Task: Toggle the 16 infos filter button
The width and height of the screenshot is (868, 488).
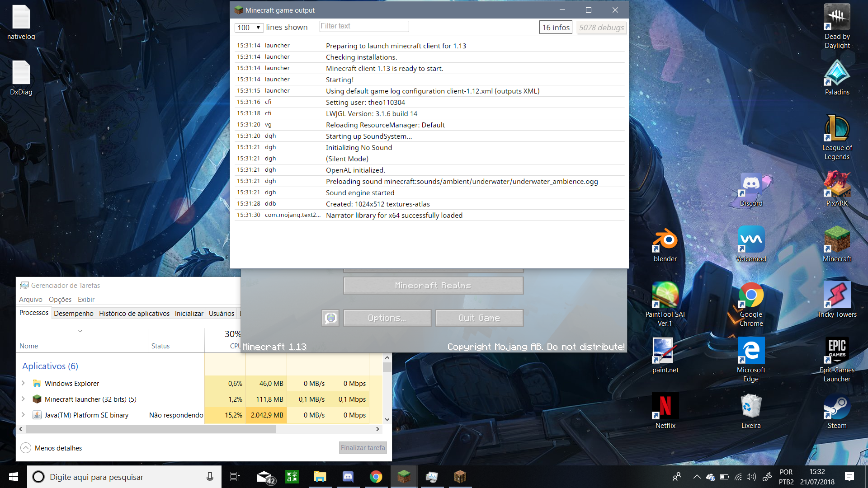Action: 556,28
